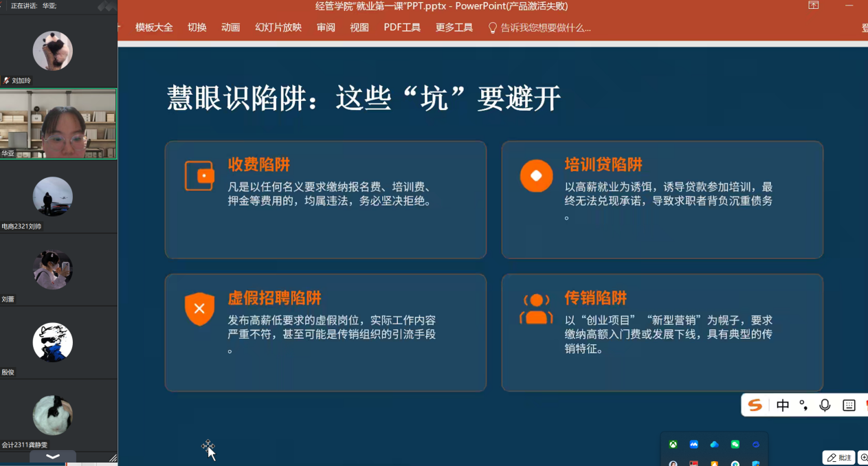
Task: Open the 更多工具 ribbon tab
Action: [x=454, y=27]
